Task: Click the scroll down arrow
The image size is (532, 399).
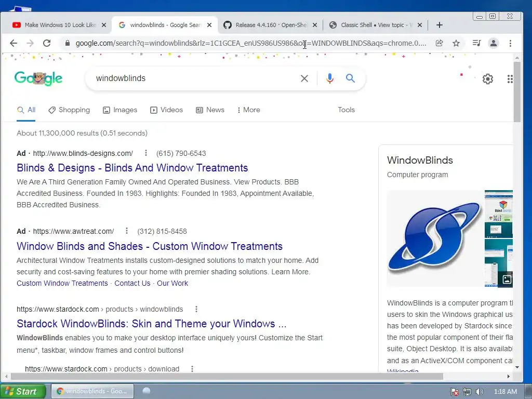Action: coord(517,367)
